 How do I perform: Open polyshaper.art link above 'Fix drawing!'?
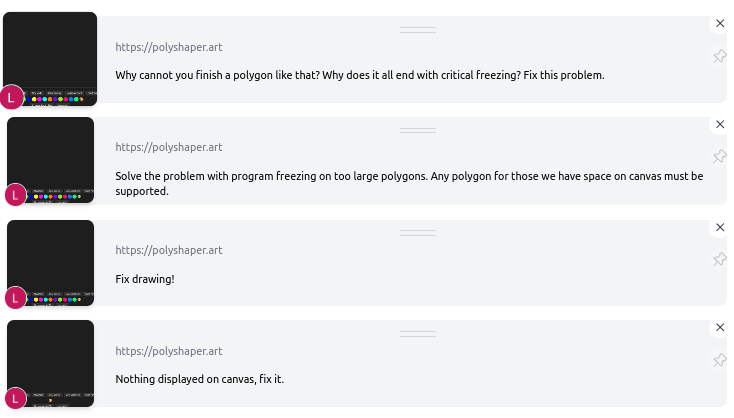[x=169, y=250]
